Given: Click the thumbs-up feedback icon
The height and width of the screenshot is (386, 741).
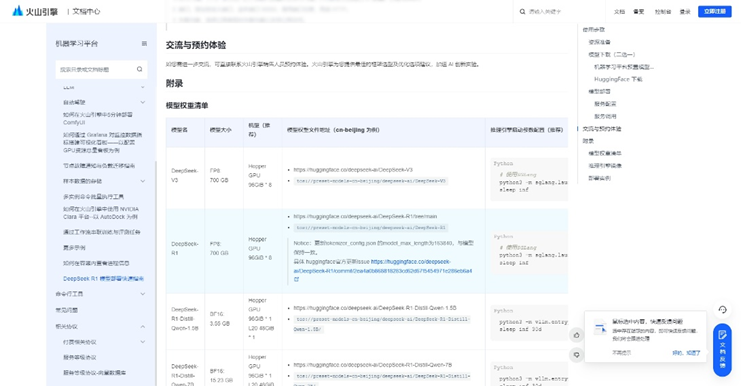Looking at the screenshot, I should point(577,335).
